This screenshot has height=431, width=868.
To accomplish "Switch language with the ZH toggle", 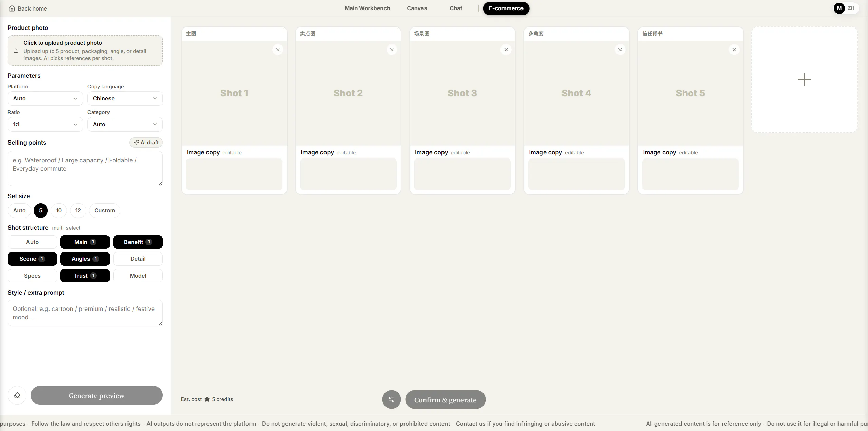I will click(851, 8).
